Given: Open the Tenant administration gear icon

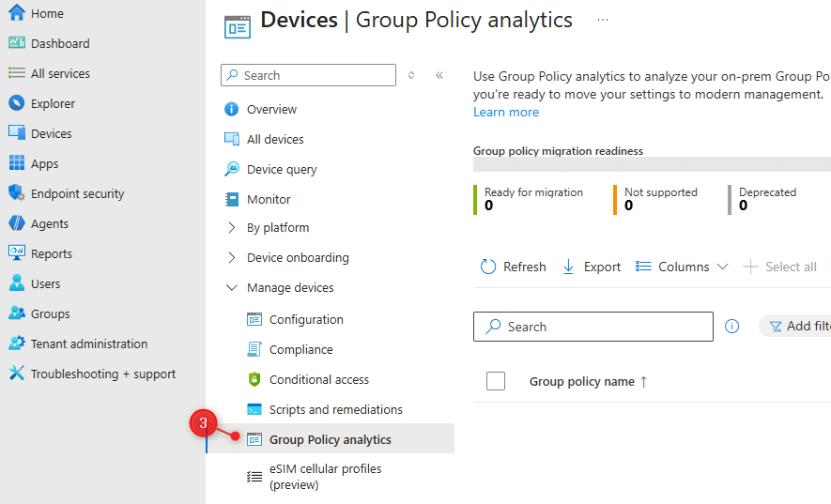Looking at the screenshot, I should tap(16, 343).
